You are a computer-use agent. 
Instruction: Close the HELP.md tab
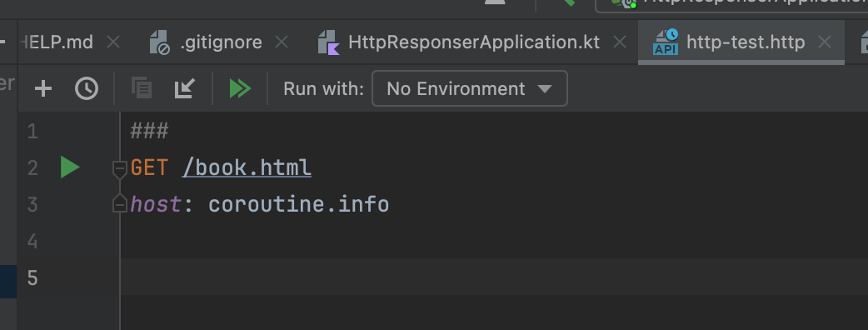click(x=113, y=42)
